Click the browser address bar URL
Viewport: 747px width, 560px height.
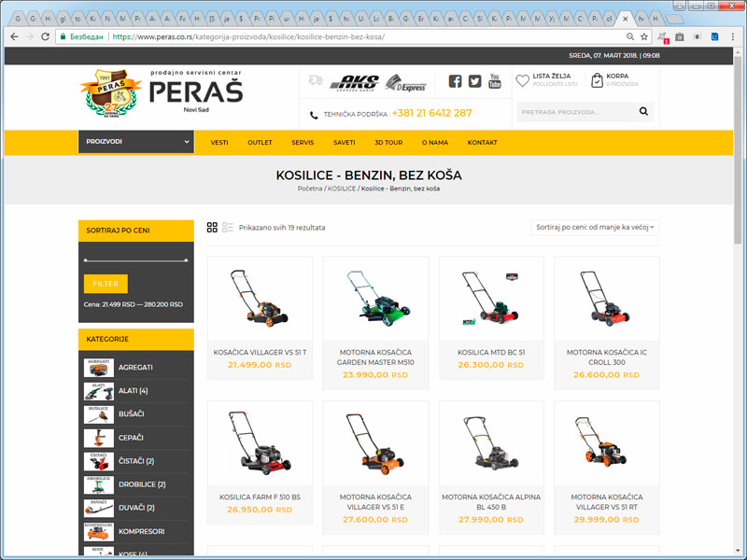pos(248,36)
